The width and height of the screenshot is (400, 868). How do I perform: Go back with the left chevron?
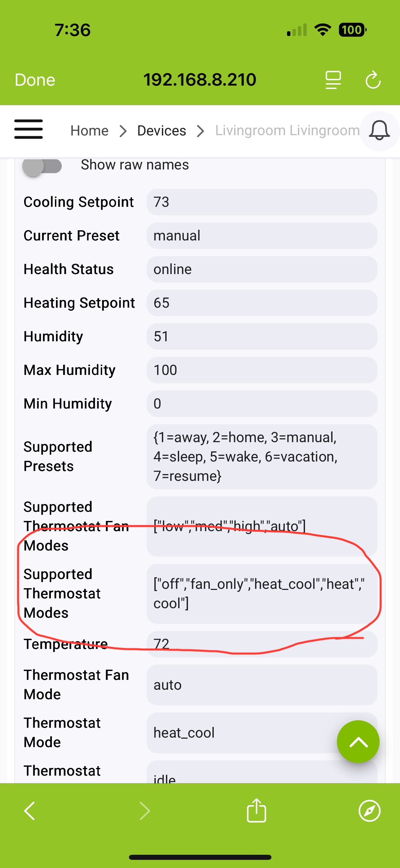30,811
